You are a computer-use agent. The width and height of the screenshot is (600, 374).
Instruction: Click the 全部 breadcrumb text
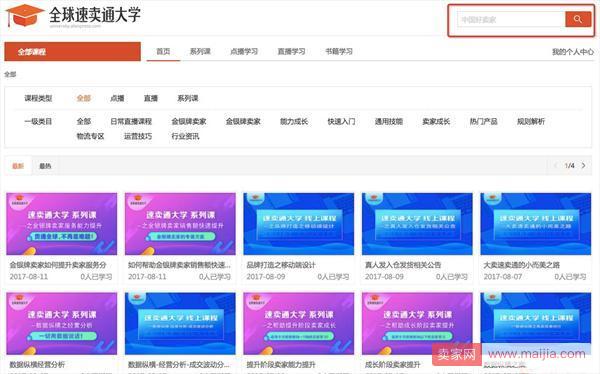[x=10, y=74]
